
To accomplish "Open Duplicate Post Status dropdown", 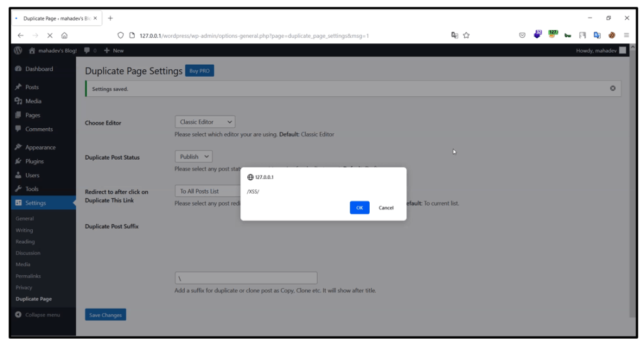I will click(x=194, y=156).
